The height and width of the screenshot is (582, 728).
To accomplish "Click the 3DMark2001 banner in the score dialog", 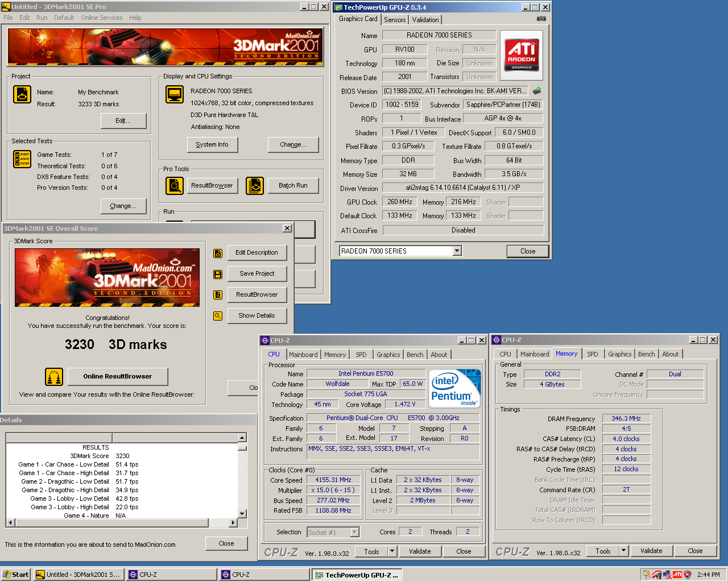I will click(x=107, y=277).
